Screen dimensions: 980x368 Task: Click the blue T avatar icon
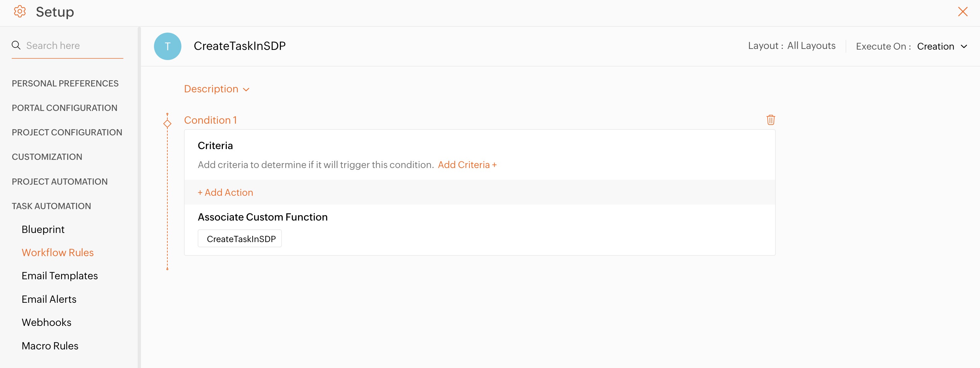167,46
